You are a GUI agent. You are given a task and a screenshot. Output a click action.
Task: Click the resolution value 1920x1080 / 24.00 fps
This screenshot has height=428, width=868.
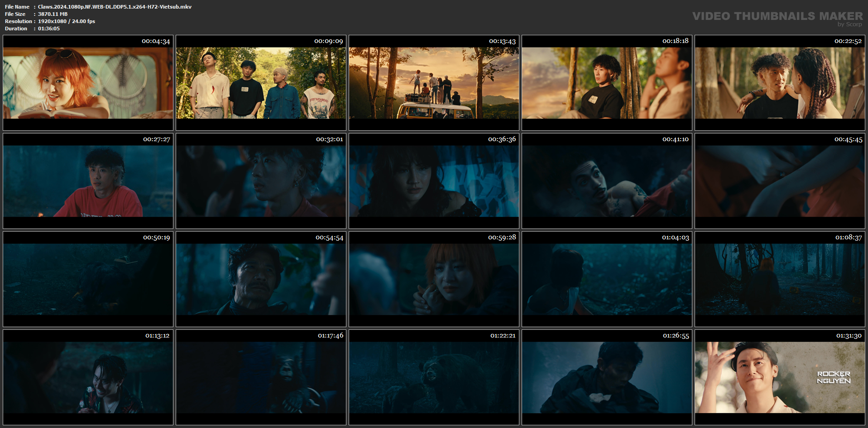coord(67,21)
